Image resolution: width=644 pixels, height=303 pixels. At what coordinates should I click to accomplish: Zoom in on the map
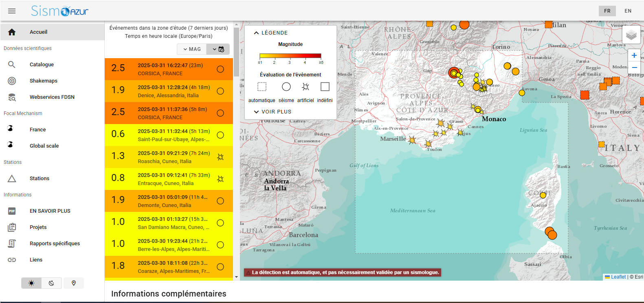tap(634, 55)
